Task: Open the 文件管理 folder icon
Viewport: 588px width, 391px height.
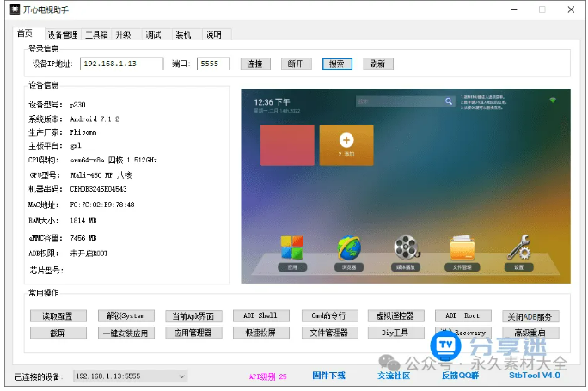Action: click(462, 247)
